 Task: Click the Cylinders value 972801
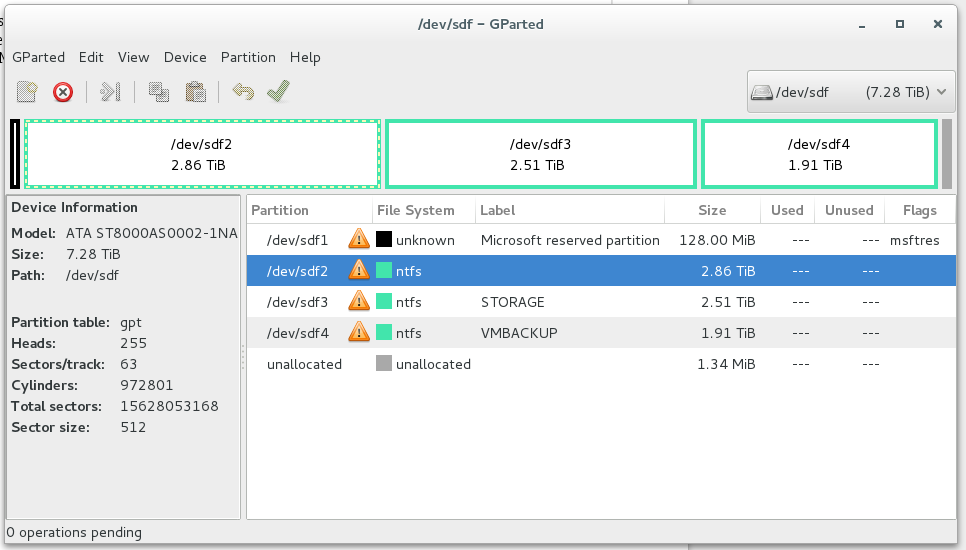click(147, 386)
